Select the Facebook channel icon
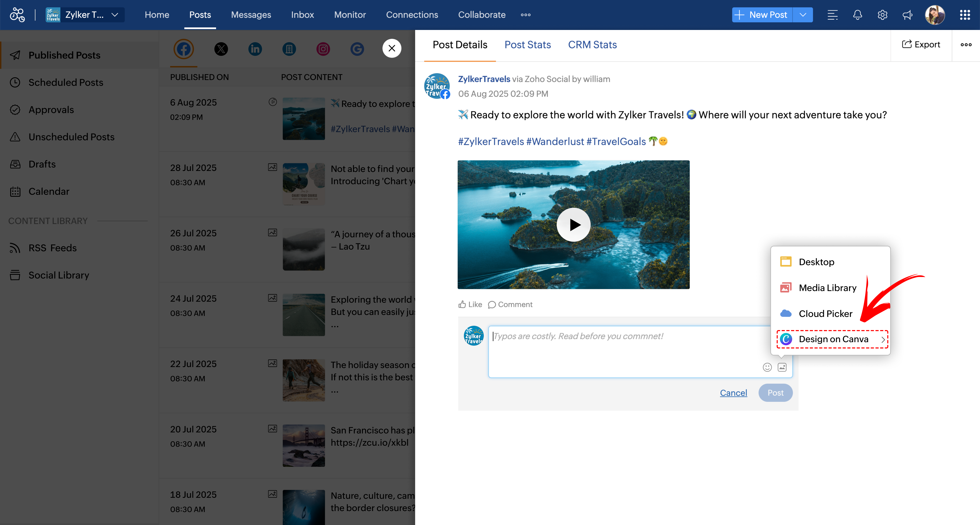Image resolution: width=980 pixels, height=525 pixels. pos(184,49)
